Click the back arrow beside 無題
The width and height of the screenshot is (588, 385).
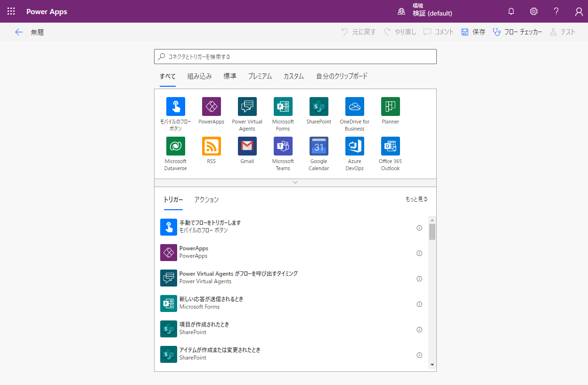coord(19,32)
